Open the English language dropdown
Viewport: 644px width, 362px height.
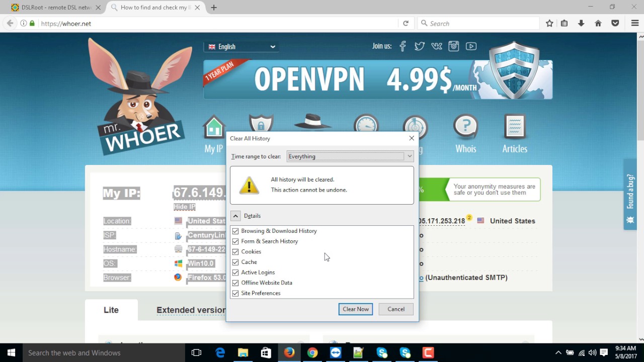[x=242, y=47]
